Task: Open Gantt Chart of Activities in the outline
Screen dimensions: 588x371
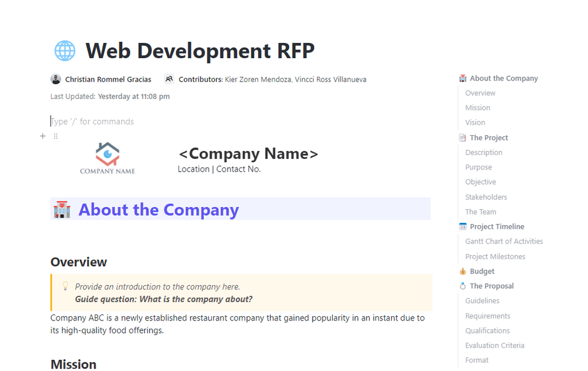Action: 504,241
